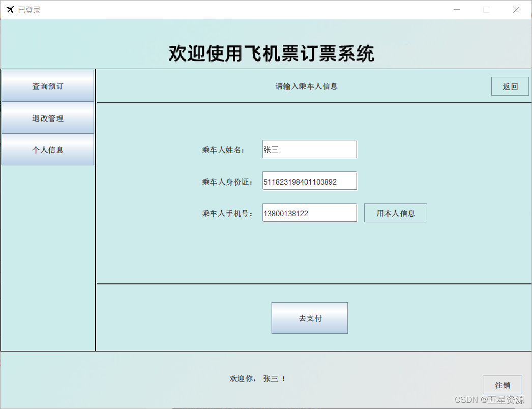The width and height of the screenshot is (532, 409).
Task: Focus the 乘车人姓名 input field
Action: [309, 149]
